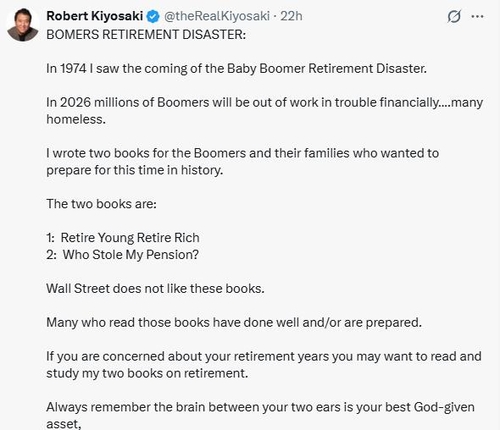
Task: Click the word 'homeless.' in the post
Action: [x=76, y=119]
